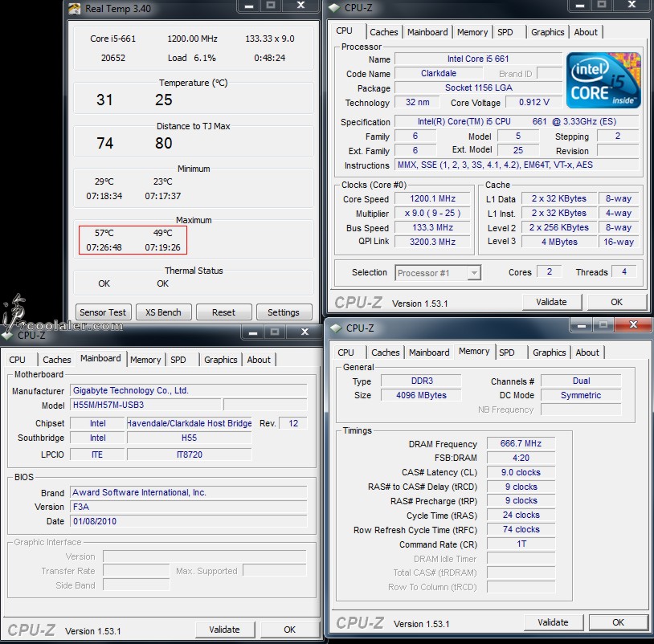The image size is (654, 644).
Task: Click the Real Temp title bar icon
Action: click(74, 8)
